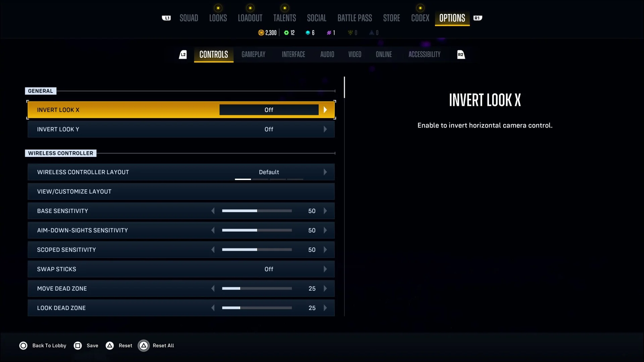
Task: Click the Scoped Sensitivity slider bar
Action: click(257, 250)
